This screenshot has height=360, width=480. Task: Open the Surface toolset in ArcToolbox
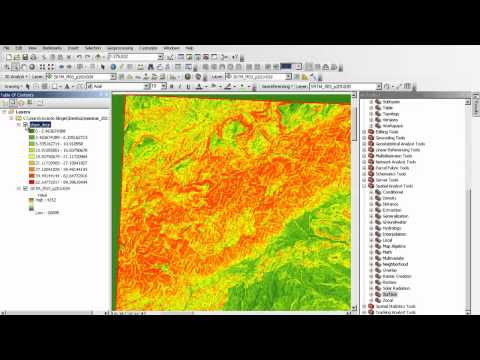(x=390, y=294)
